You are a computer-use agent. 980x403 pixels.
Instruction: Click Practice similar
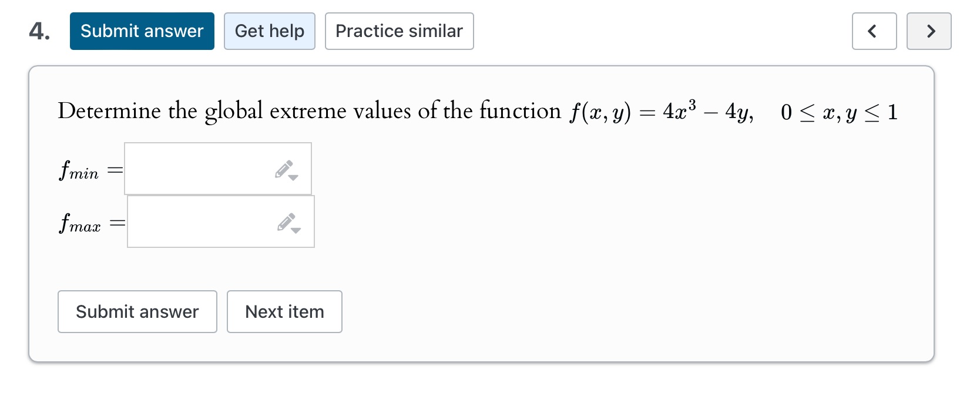pos(399,31)
